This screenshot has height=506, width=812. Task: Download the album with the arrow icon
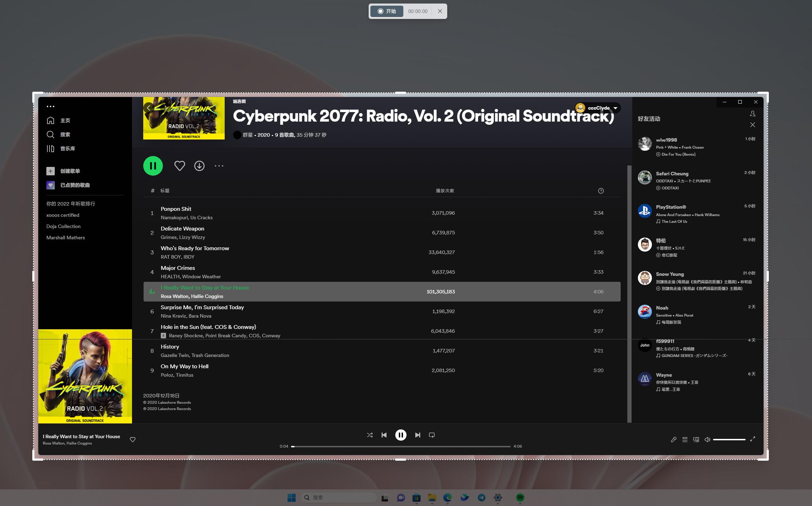click(x=199, y=166)
